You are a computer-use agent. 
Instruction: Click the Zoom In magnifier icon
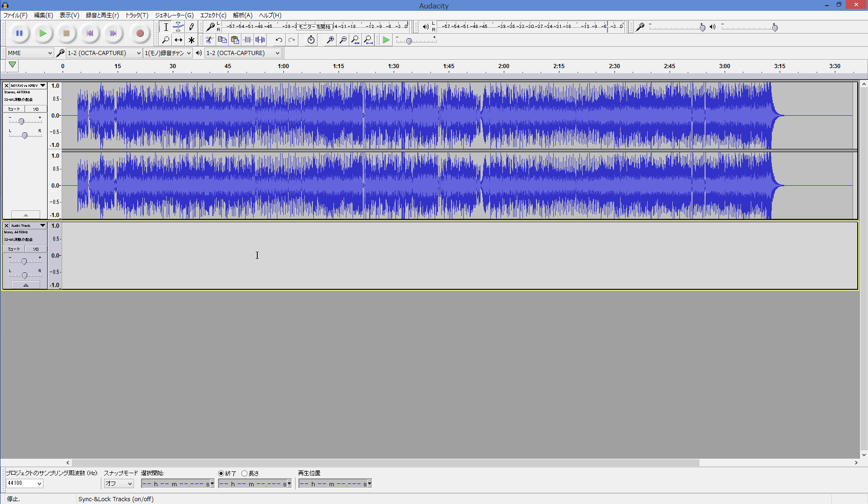click(x=330, y=40)
